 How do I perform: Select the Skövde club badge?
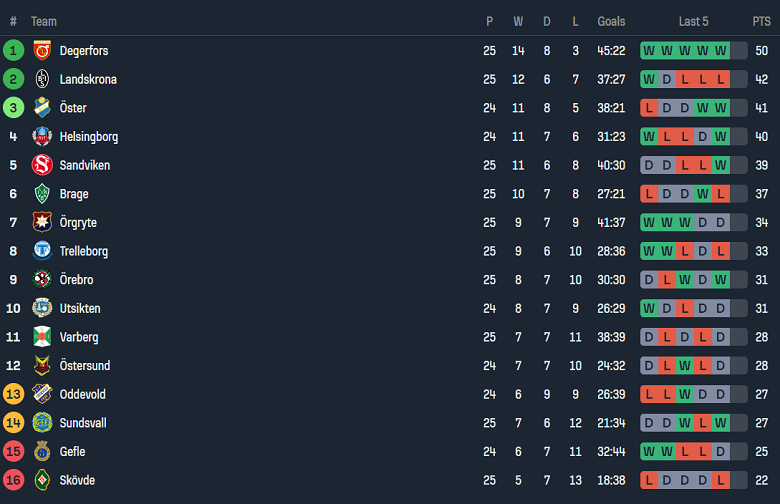click(42, 480)
